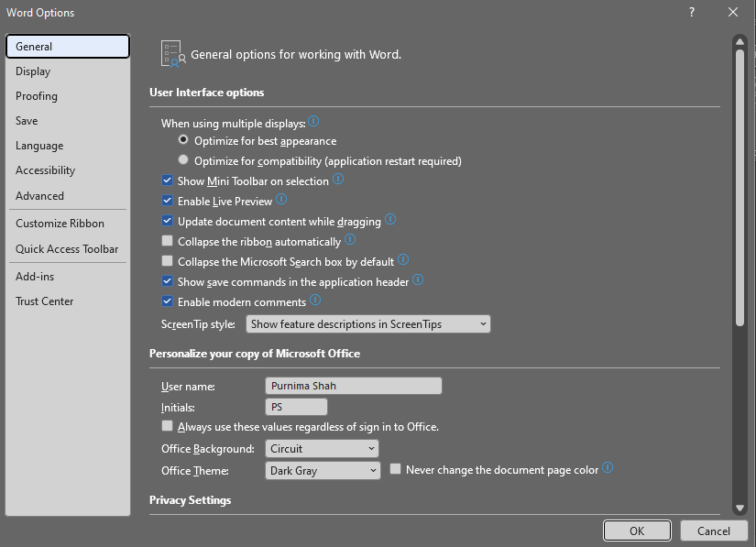Click info icon next to Collapse the ribbon automatically
Image resolution: width=756 pixels, height=547 pixels.
[351, 239]
